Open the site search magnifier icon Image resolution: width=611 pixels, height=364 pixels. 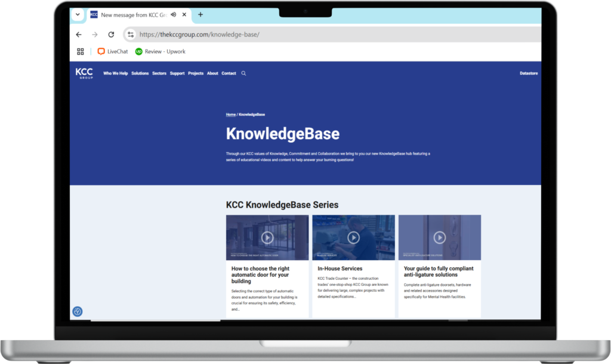click(x=243, y=73)
